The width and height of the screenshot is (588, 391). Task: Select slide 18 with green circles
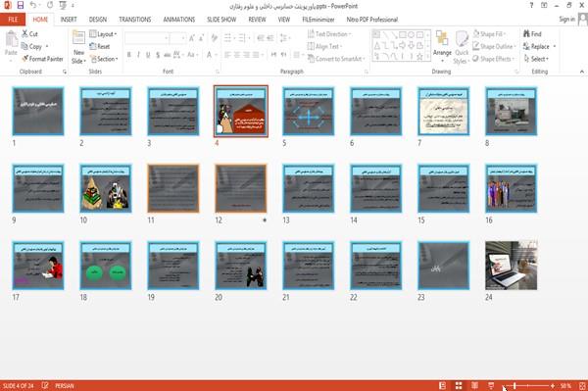pos(106,266)
